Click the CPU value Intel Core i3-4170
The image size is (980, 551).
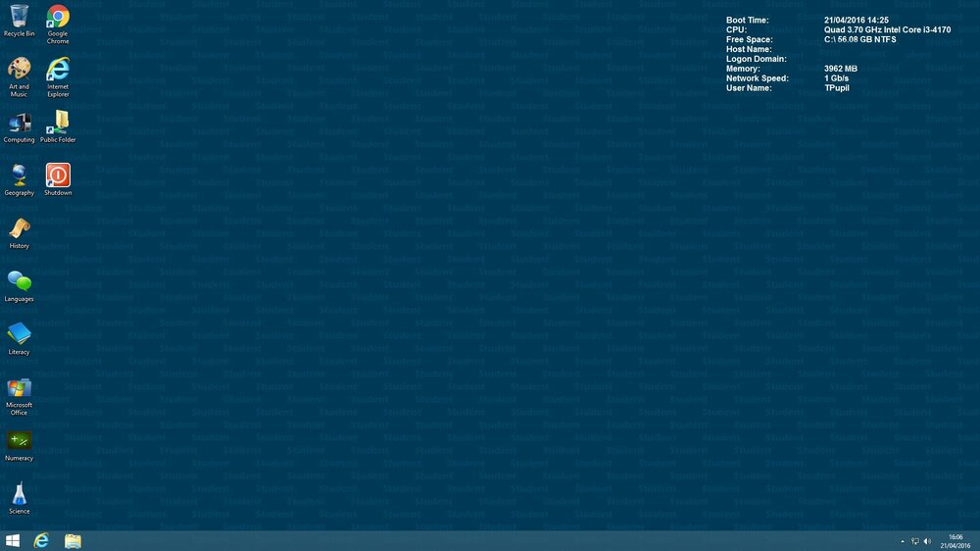887,29
